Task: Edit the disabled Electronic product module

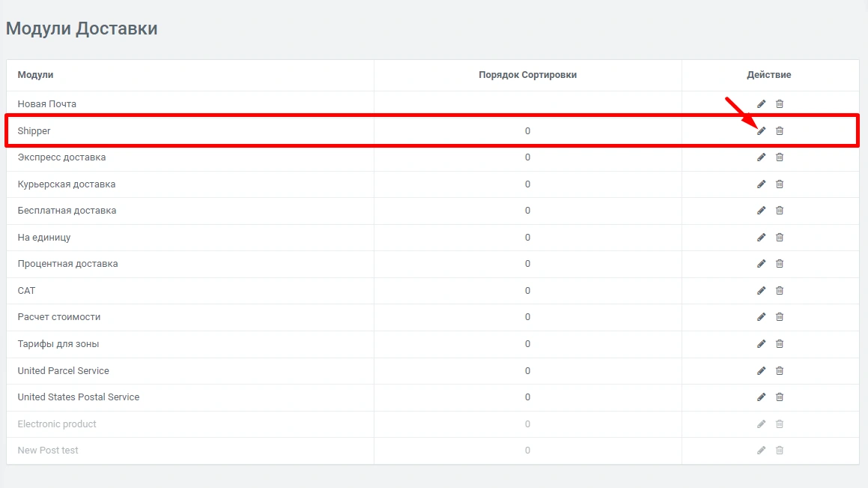Action: [x=761, y=424]
